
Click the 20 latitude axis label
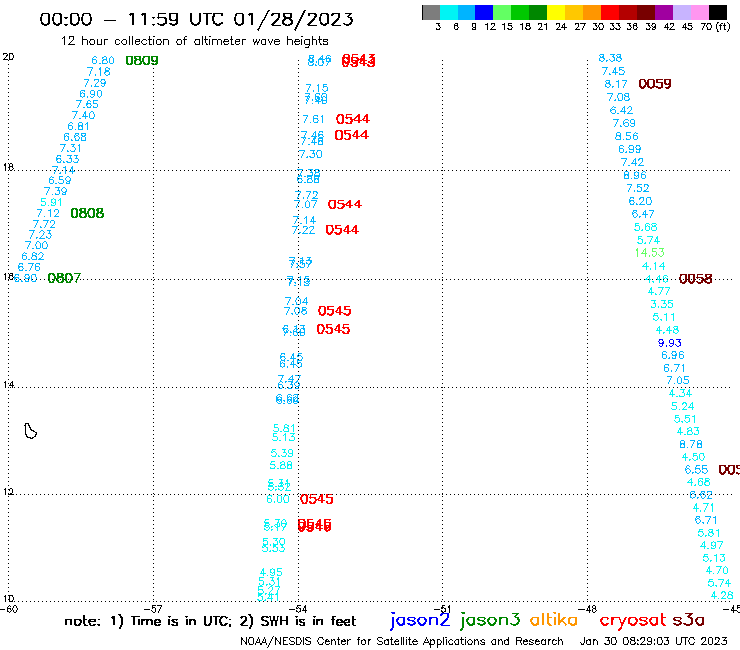tap(8, 57)
